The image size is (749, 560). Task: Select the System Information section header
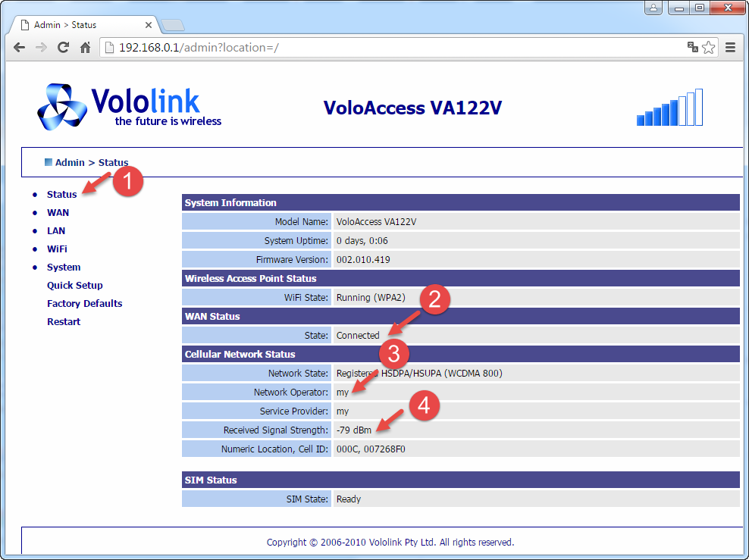pyautogui.click(x=460, y=202)
